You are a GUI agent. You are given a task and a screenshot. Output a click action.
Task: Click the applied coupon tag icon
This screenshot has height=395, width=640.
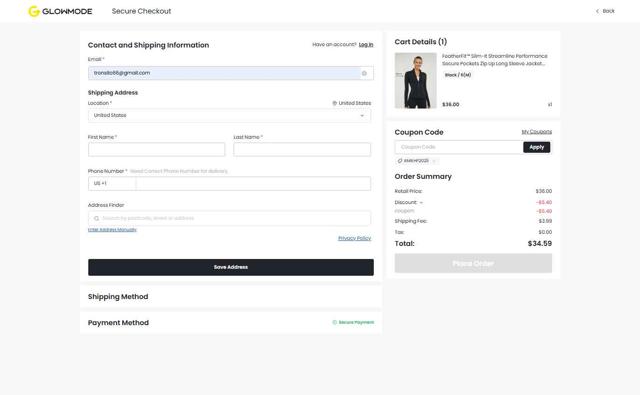[x=400, y=161]
